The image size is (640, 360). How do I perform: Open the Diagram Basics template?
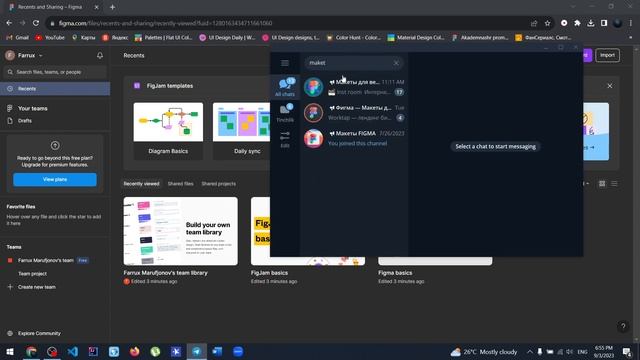[168, 130]
